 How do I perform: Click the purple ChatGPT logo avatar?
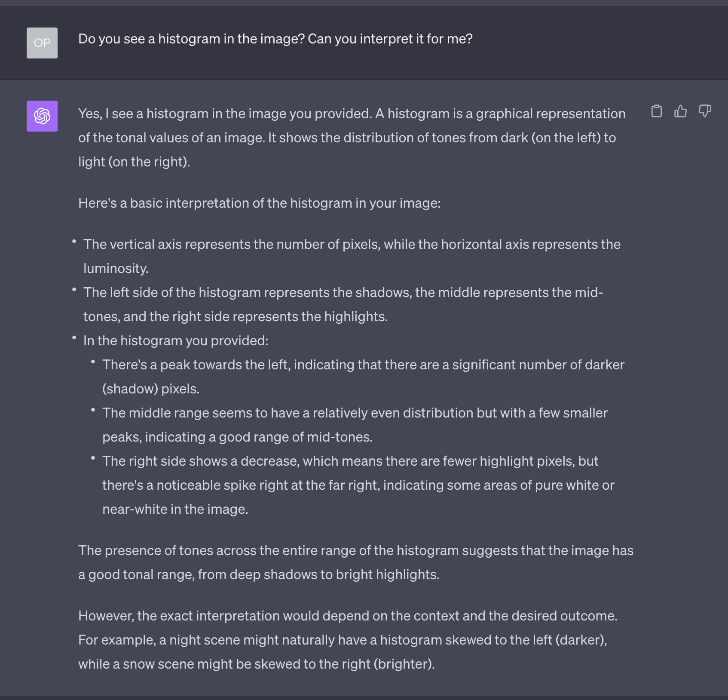(42, 116)
